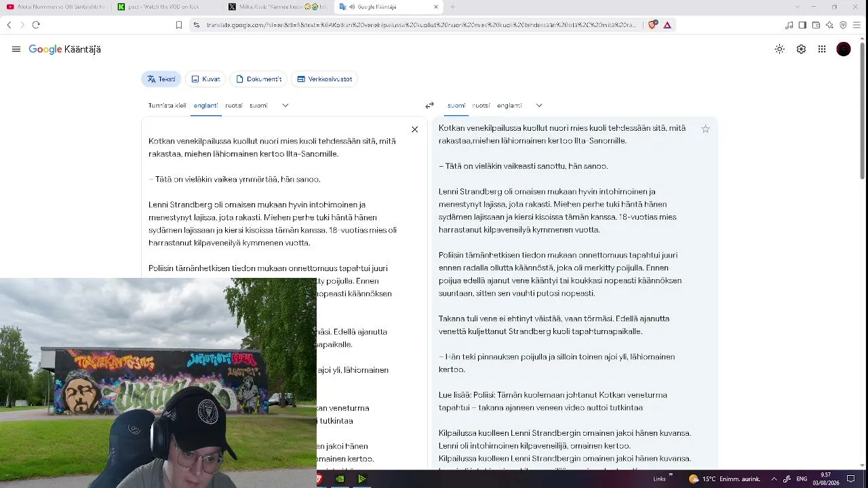Clear the source text with the X
This screenshot has height=488, width=868.
pos(414,129)
